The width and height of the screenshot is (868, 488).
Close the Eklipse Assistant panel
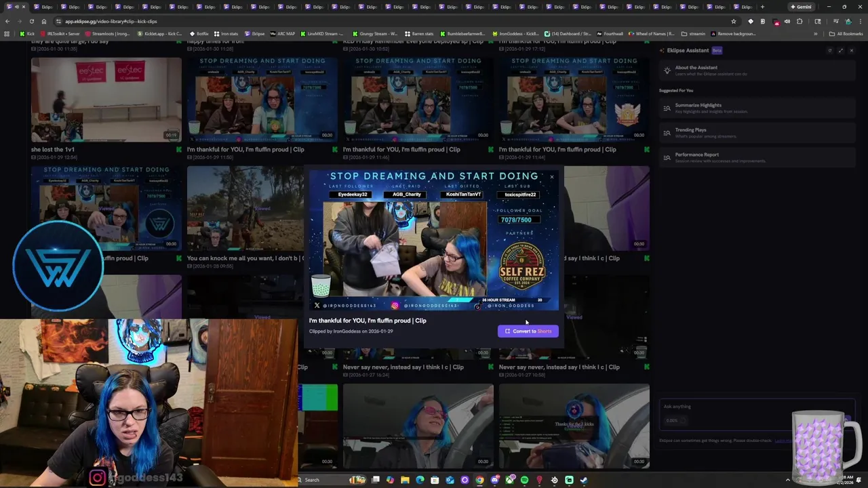coord(852,50)
